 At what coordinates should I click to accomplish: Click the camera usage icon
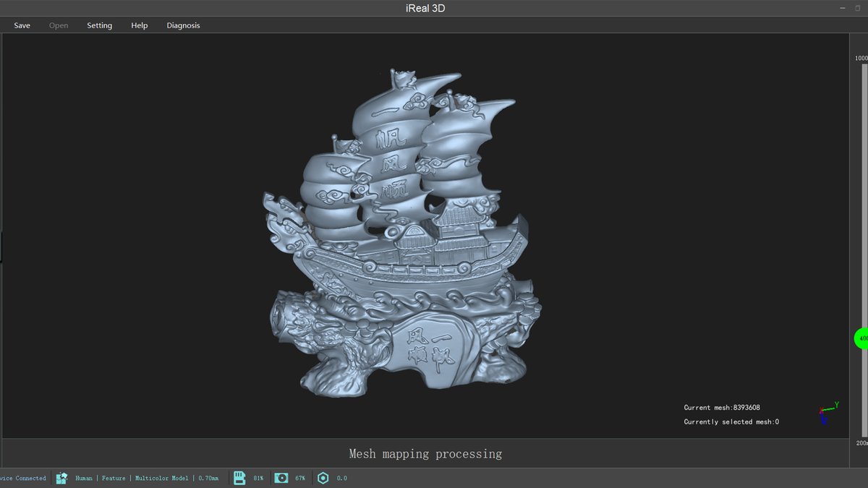pos(281,478)
